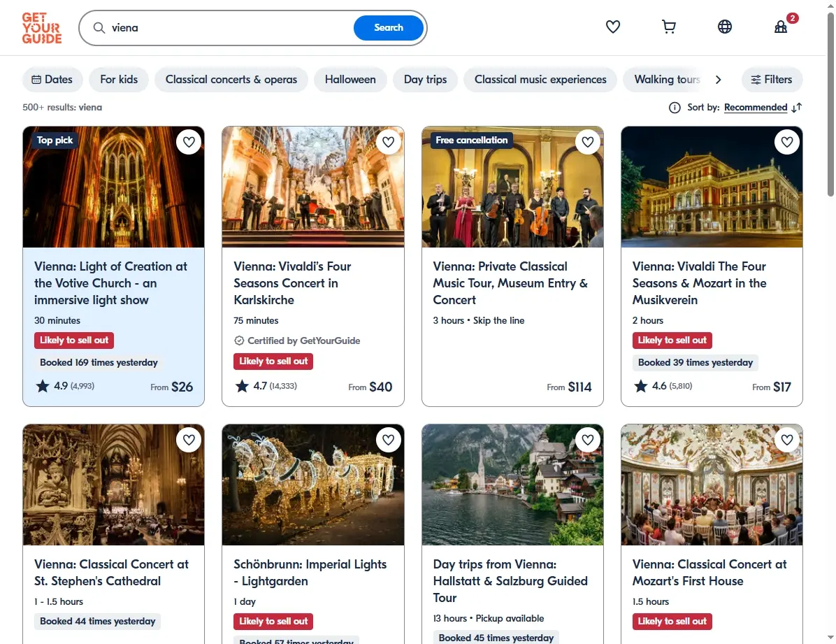
Task: Show more category chips with arrow
Action: click(718, 80)
